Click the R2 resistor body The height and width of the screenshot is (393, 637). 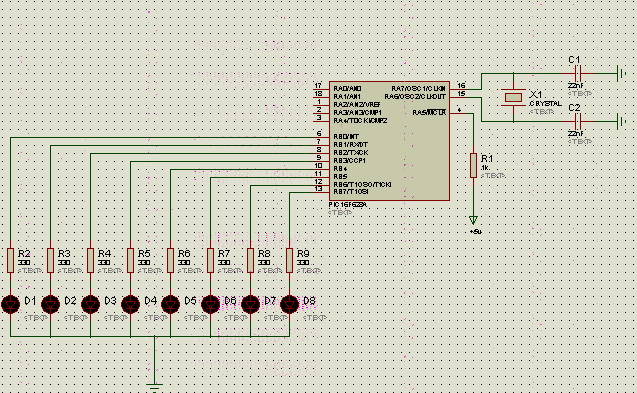11,260
